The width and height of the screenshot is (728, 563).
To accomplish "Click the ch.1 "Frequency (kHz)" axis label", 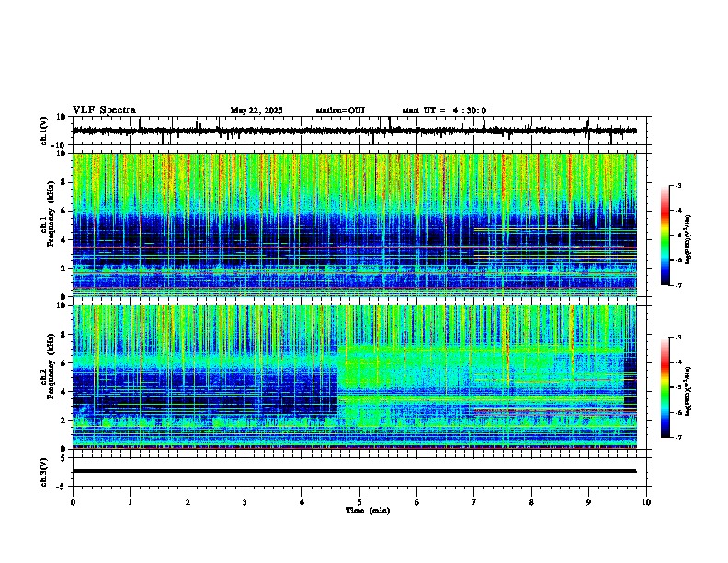I will coord(51,213).
